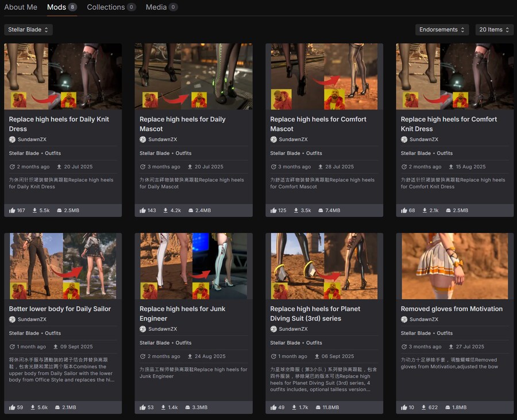Click download count icon on Daily Mascot card
Screen dimensions: 517x420
[x=165, y=211]
